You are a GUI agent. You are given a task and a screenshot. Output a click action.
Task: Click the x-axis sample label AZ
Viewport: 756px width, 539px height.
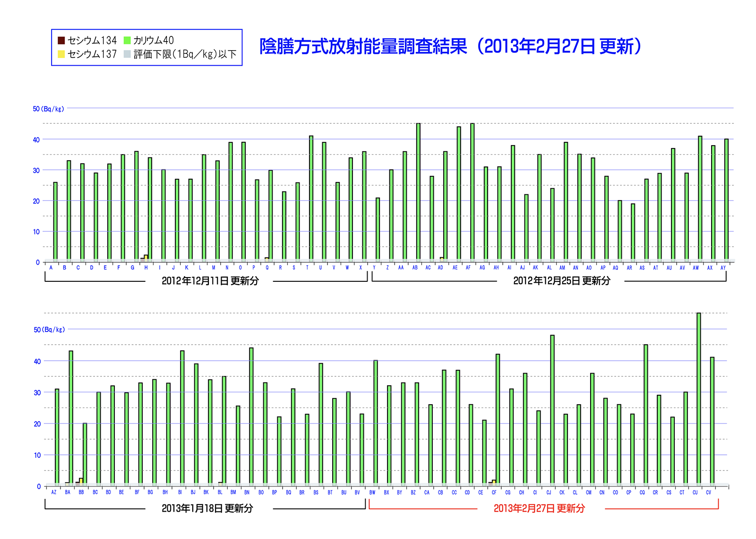[54, 492]
